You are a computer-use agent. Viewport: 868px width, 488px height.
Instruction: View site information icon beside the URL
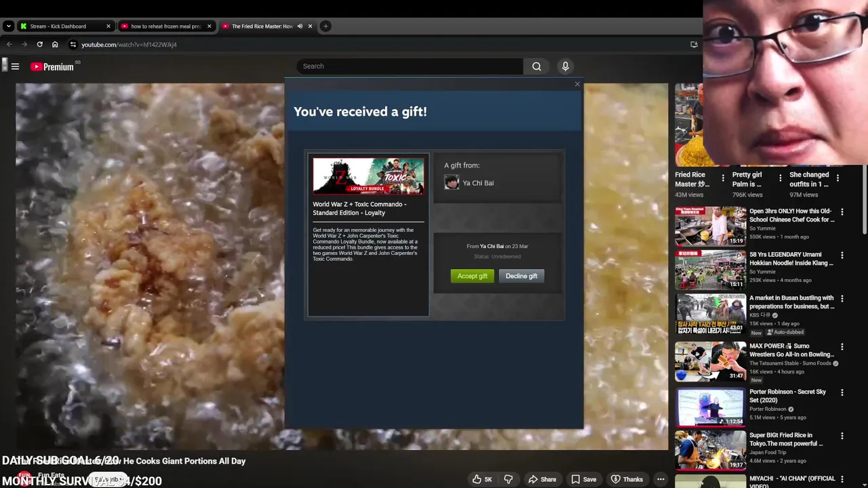(x=73, y=45)
